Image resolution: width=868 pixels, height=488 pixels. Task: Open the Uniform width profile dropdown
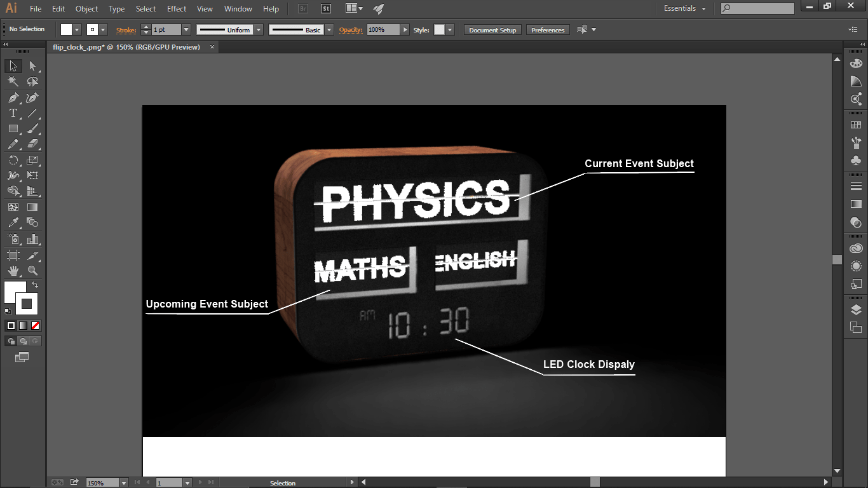(259, 30)
